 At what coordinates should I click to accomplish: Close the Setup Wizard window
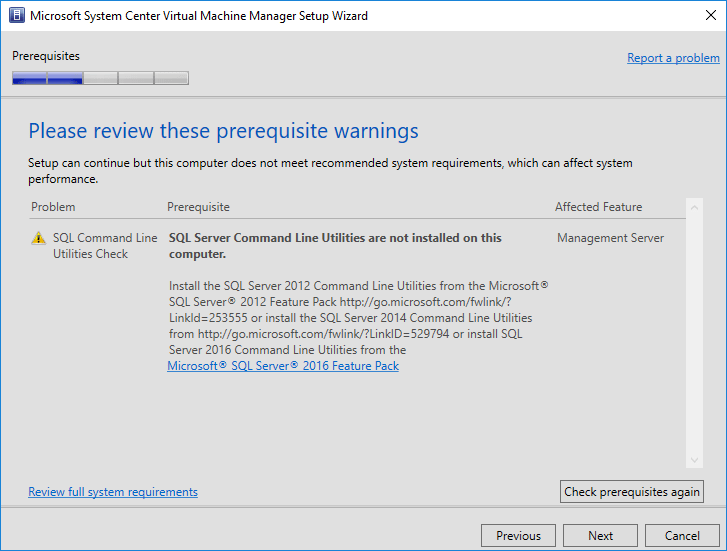pyautogui.click(x=704, y=16)
